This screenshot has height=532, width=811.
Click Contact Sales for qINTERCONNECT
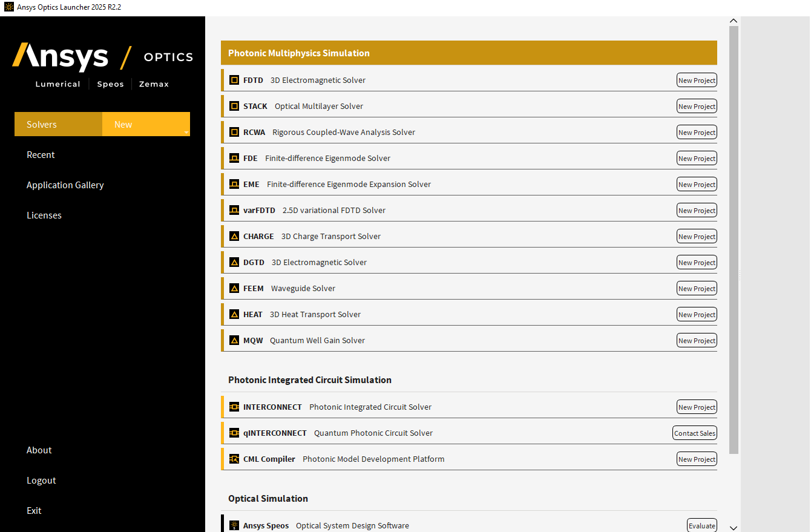pos(695,433)
